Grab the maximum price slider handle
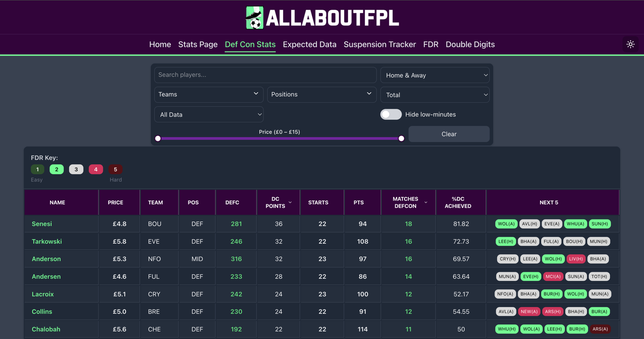The image size is (644, 339). 401,138
